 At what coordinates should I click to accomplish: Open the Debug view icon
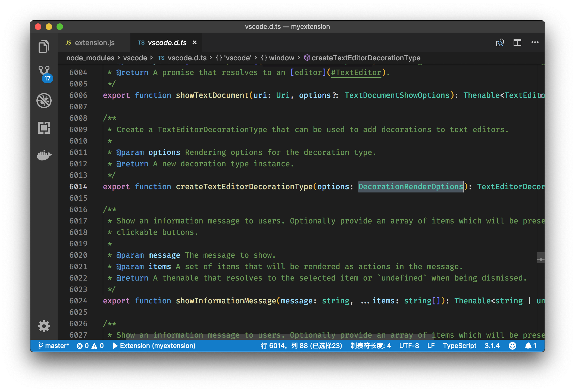(44, 101)
